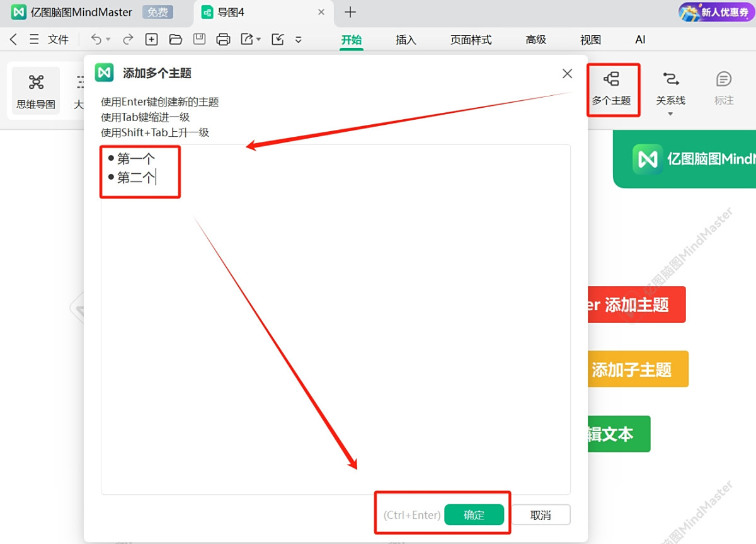
Task: Click the 标注 callout button
Action: (x=724, y=89)
